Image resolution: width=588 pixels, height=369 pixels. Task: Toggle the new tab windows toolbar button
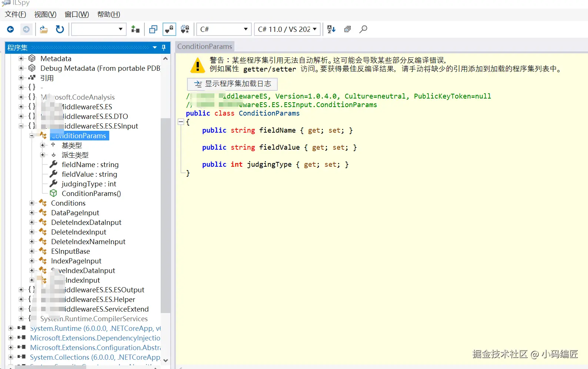click(153, 29)
